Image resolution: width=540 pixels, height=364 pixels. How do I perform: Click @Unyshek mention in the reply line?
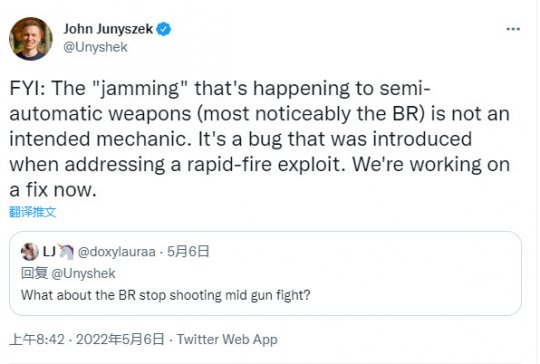coord(83,273)
